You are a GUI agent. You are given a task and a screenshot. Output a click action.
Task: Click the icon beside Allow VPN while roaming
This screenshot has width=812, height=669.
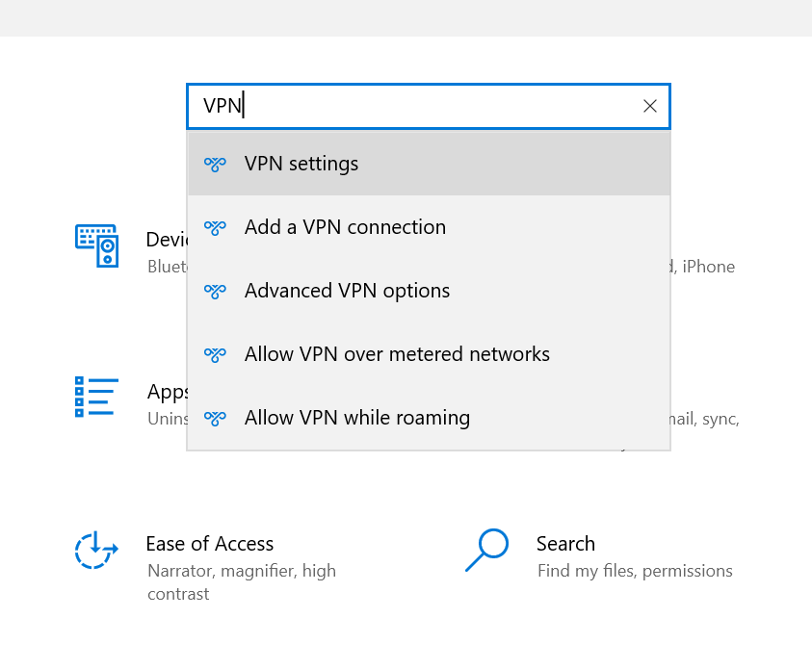pos(215,418)
